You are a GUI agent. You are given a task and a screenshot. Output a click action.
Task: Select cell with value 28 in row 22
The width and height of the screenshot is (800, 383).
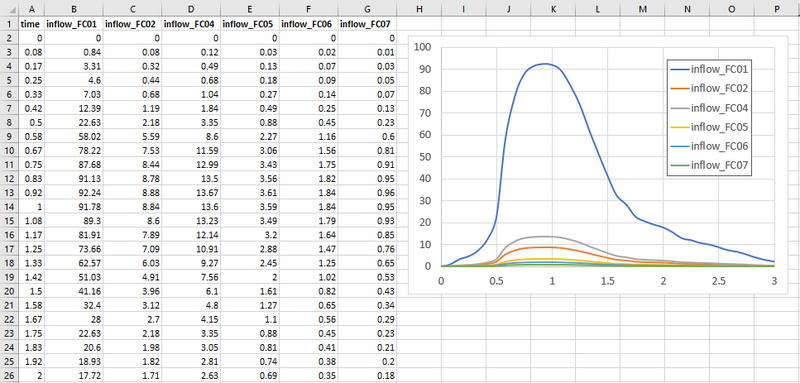(74, 320)
